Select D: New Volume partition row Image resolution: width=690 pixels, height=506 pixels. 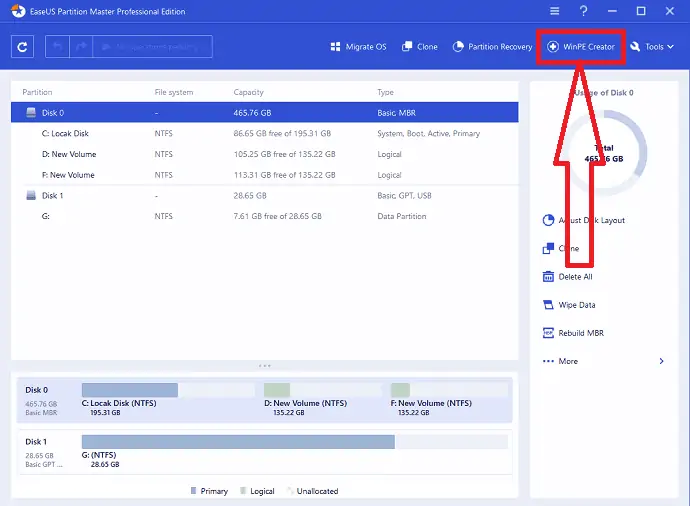pyautogui.click(x=264, y=154)
